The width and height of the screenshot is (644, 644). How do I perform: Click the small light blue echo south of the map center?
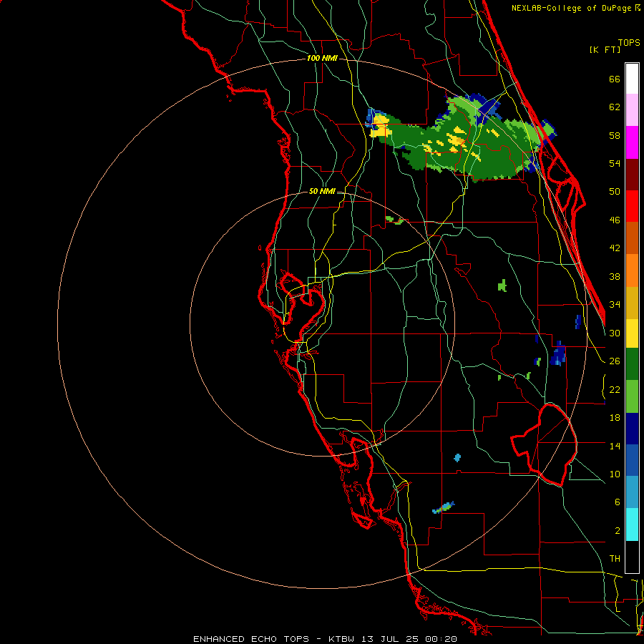click(457, 457)
